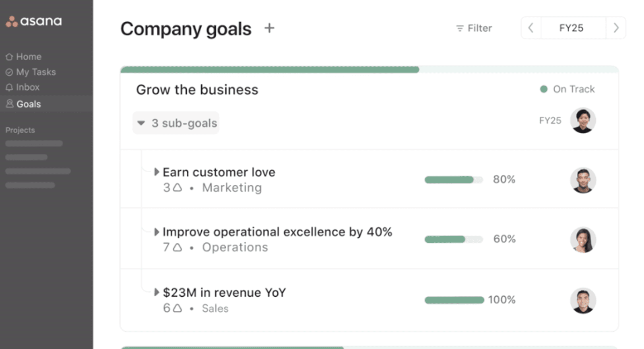Viewport: 644px width, 349px height.
Task: Expand Improve operational excellence sub-goal
Action: [x=157, y=232]
